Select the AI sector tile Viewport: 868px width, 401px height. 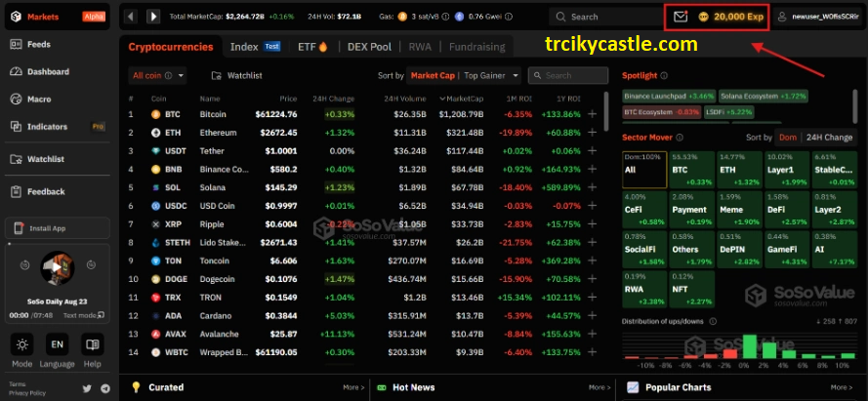(835, 249)
